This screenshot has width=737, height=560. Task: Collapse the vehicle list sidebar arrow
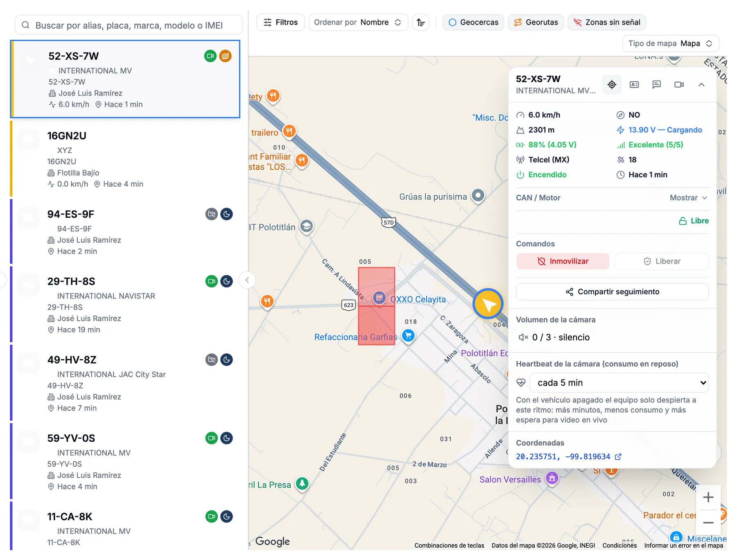(247, 280)
